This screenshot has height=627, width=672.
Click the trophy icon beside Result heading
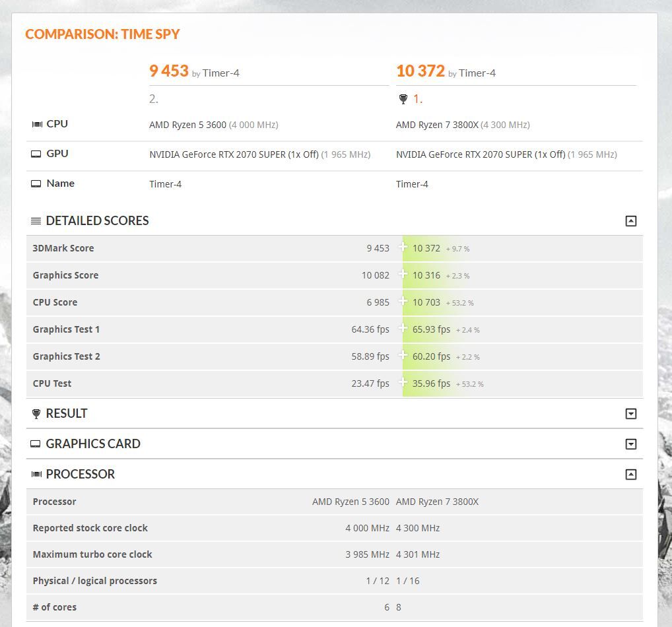[36, 414]
